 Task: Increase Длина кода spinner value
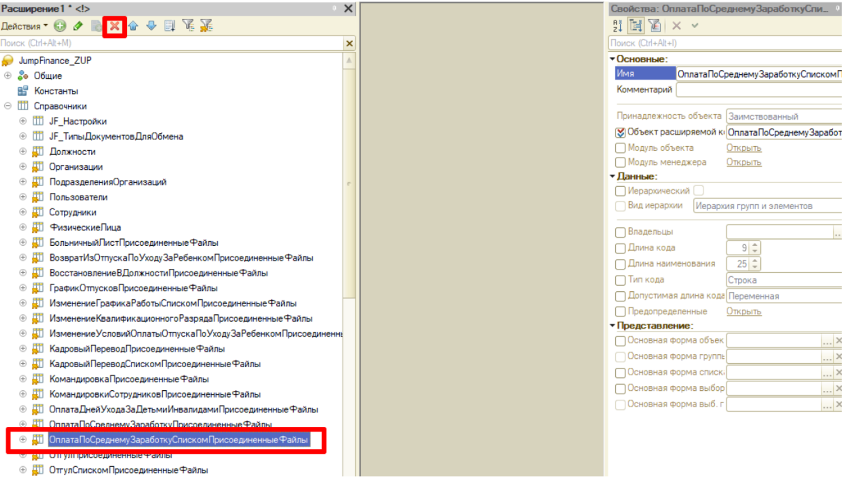pyautogui.click(x=755, y=245)
